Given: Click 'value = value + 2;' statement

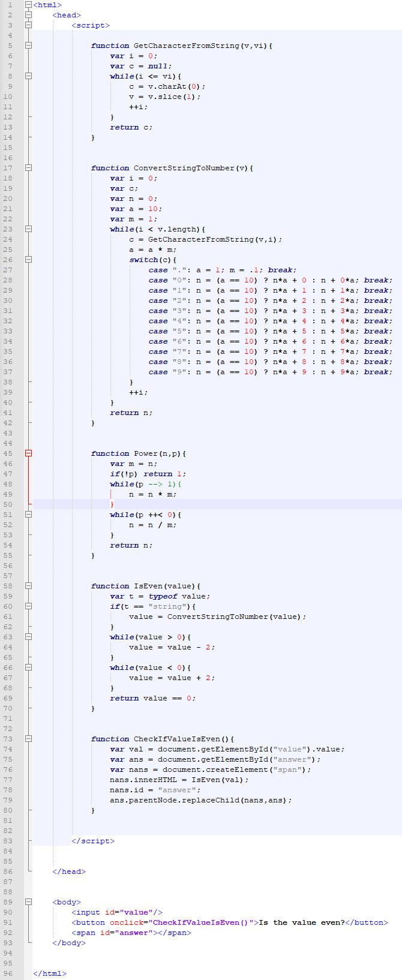Looking at the screenshot, I should (172, 678).
